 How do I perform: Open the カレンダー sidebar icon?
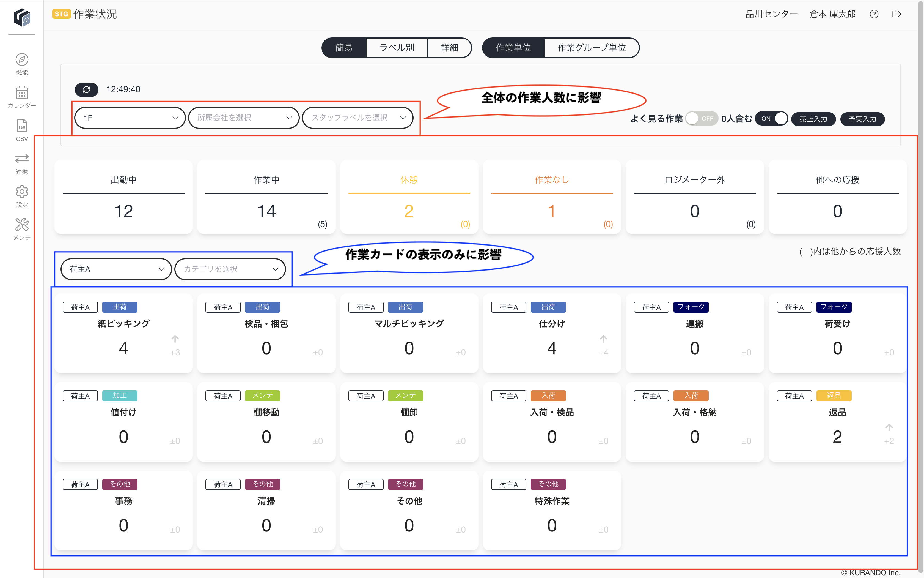click(x=22, y=92)
